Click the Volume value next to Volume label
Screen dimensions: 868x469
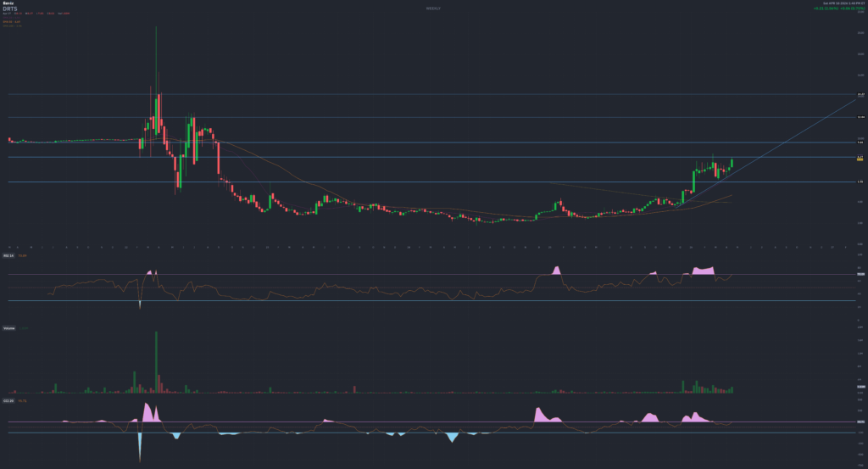pyautogui.click(x=23, y=328)
